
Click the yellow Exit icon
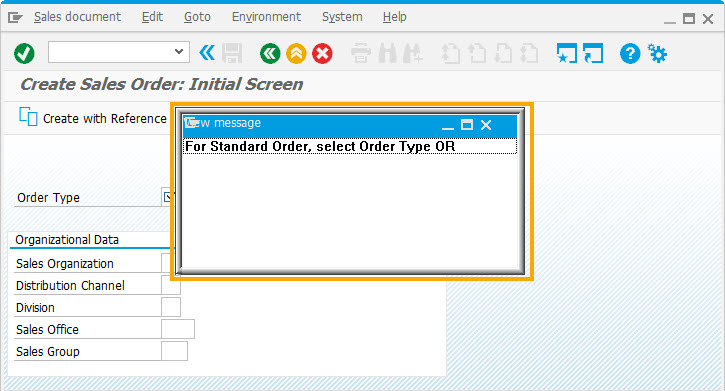(296, 54)
